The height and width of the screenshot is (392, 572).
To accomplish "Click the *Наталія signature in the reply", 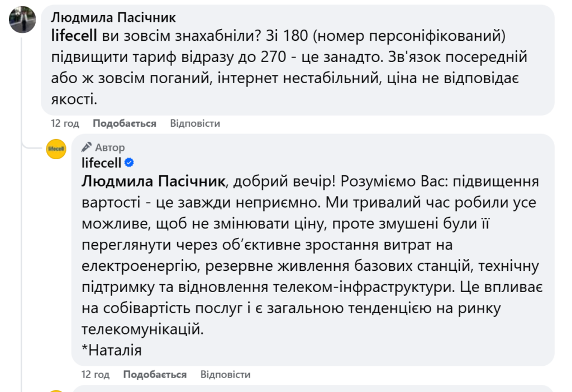I will (112, 350).
